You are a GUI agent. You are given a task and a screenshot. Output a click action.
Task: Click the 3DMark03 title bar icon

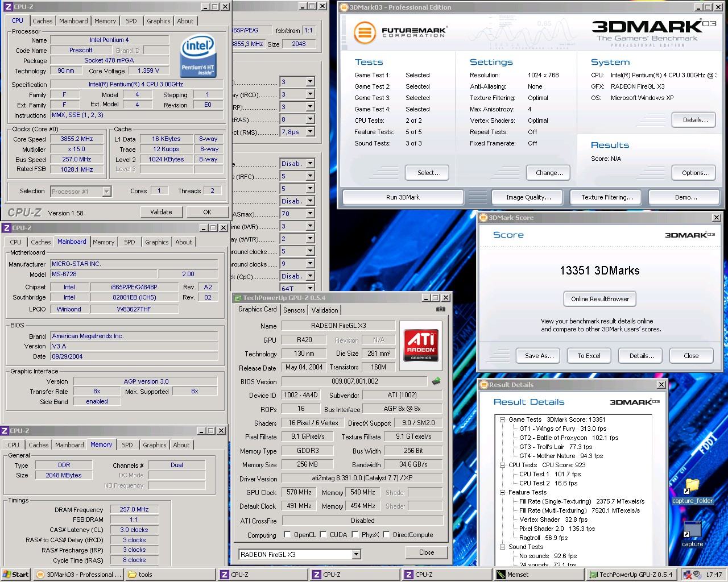(344, 7)
